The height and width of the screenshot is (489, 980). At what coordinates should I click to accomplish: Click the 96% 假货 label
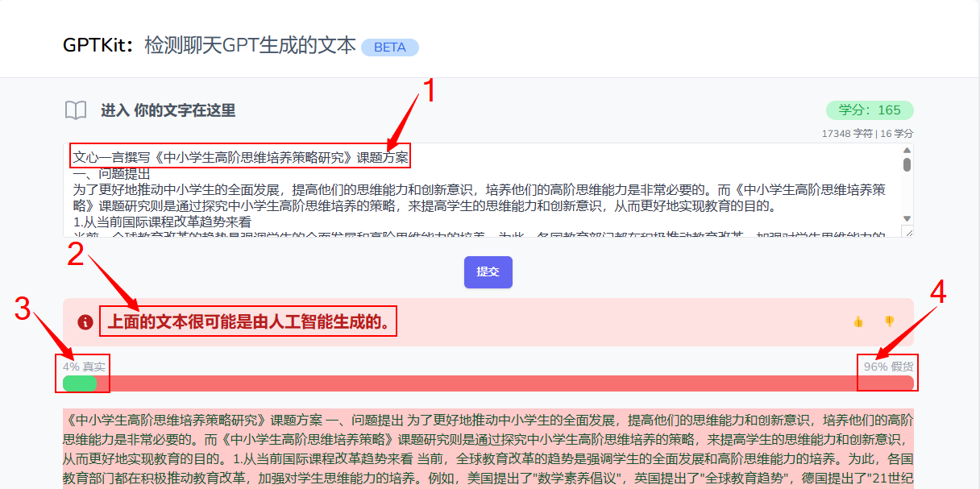tap(889, 367)
